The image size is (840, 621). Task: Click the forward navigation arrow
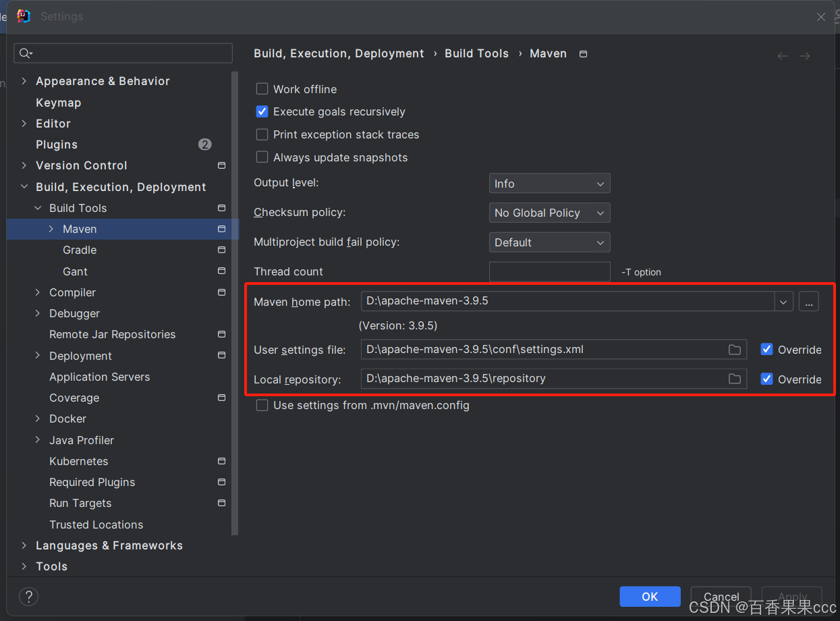click(804, 56)
